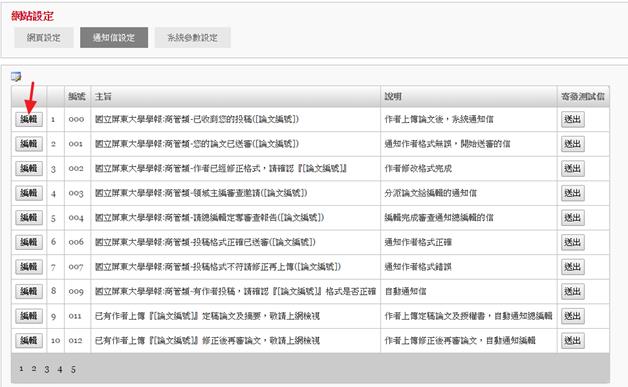Click subject text of row 011
The height and width of the screenshot is (387, 628).
point(207,316)
